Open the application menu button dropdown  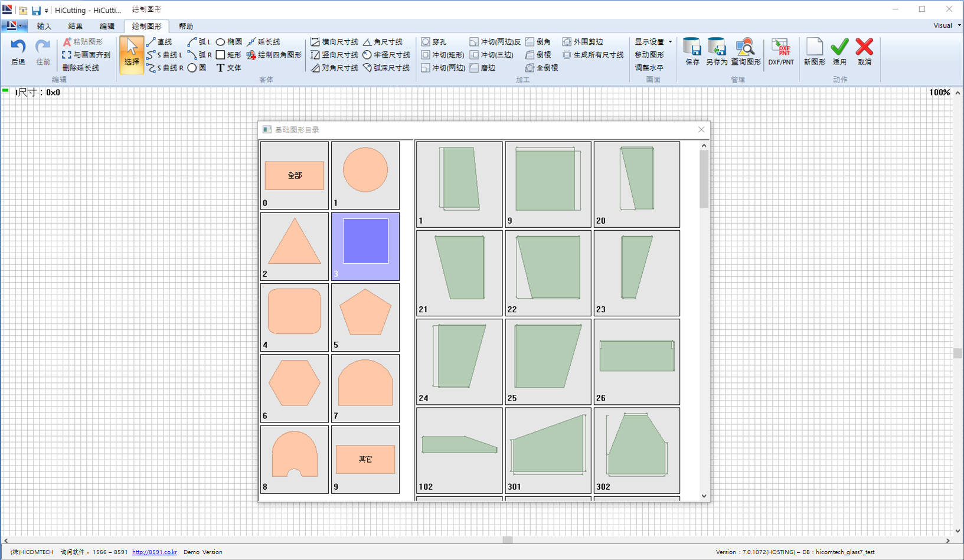tap(13, 26)
